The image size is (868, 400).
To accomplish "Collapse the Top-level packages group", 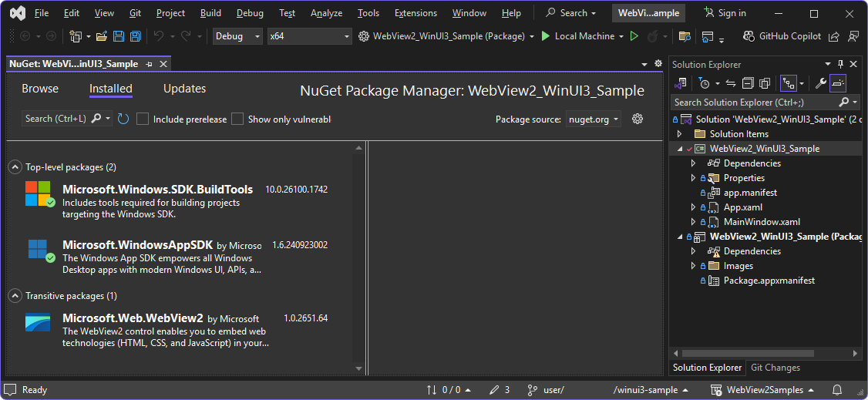I will coord(15,166).
